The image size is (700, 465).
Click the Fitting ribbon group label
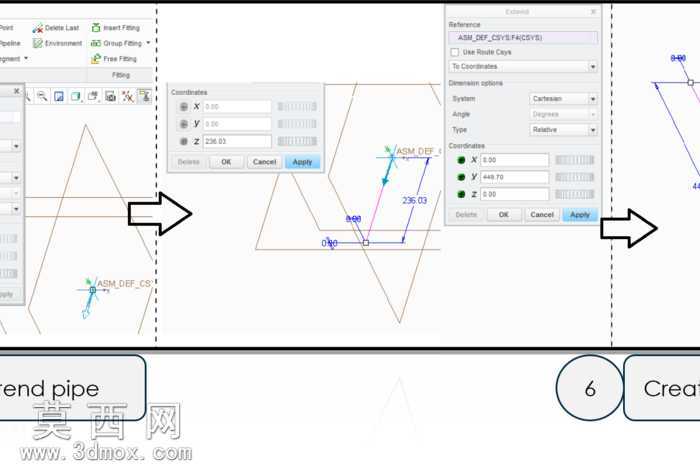point(121,75)
